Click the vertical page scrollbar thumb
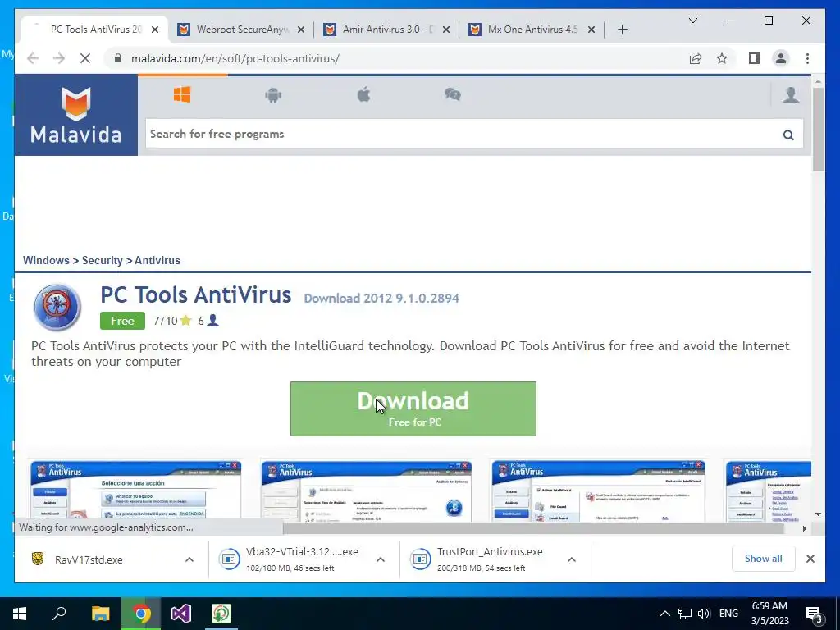This screenshot has width=840, height=630. point(818,129)
